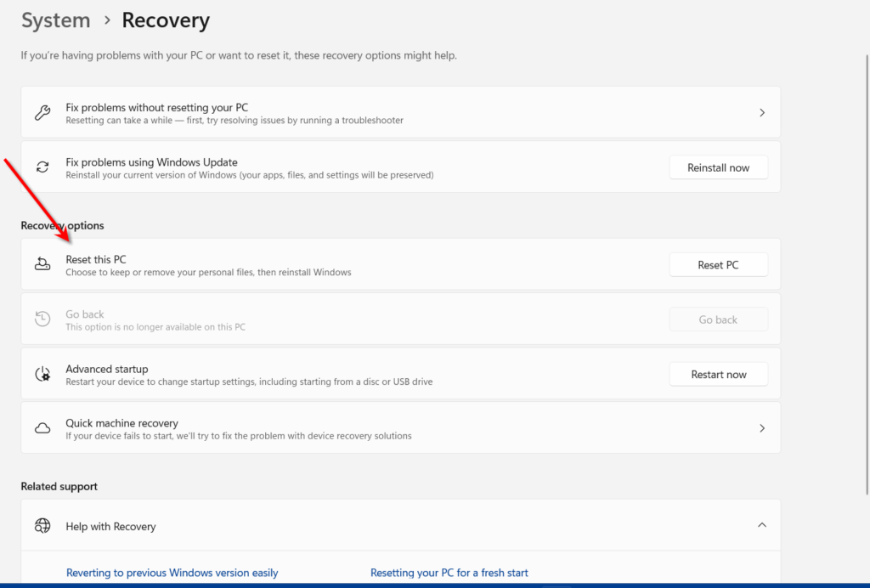This screenshot has width=870, height=588.
Task: Open 'Resetting your PC for a fresh start' link
Action: click(x=449, y=573)
